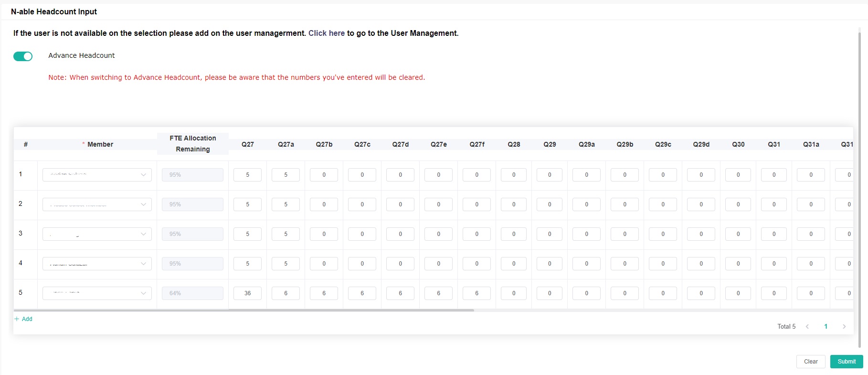
Task: Open the Member dropdown in row 2
Action: click(97, 204)
